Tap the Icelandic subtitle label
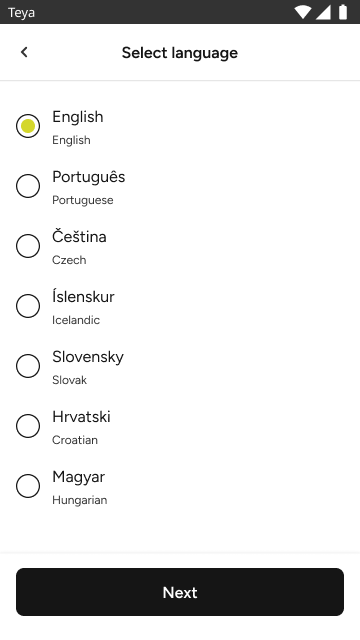 tap(76, 320)
